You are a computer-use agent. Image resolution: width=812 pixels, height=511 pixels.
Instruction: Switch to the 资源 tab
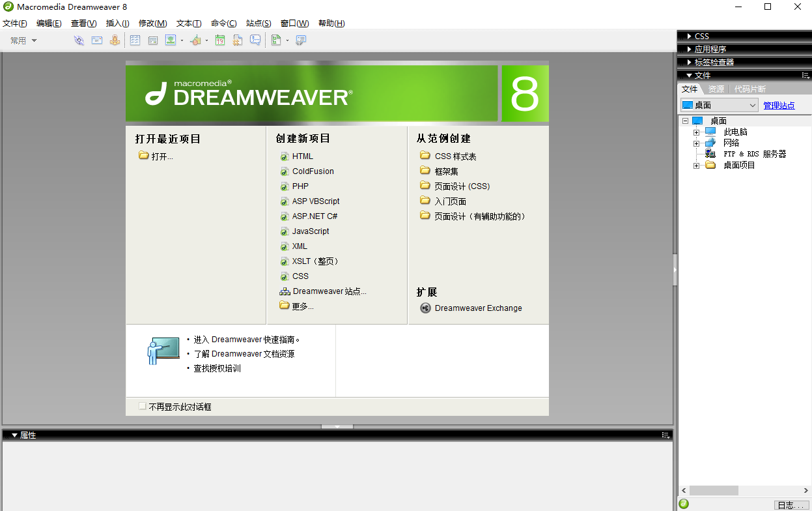point(716,89)
